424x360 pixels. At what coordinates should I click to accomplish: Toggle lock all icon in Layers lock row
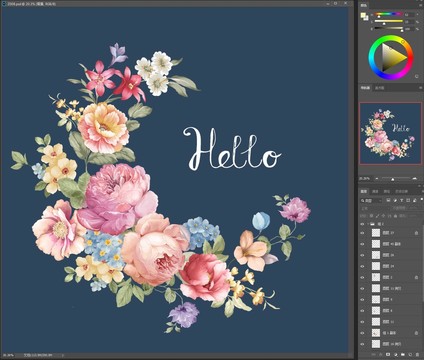tap(395, 216)
